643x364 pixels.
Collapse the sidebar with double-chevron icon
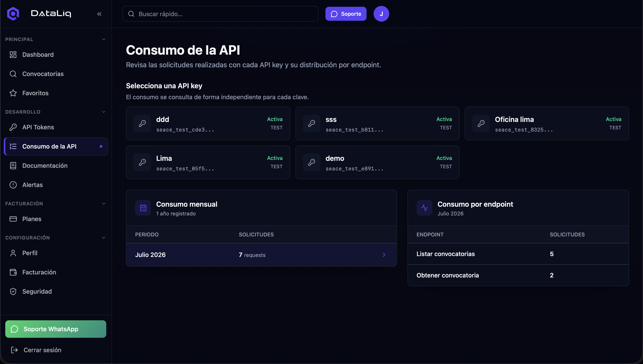[99, 14]
